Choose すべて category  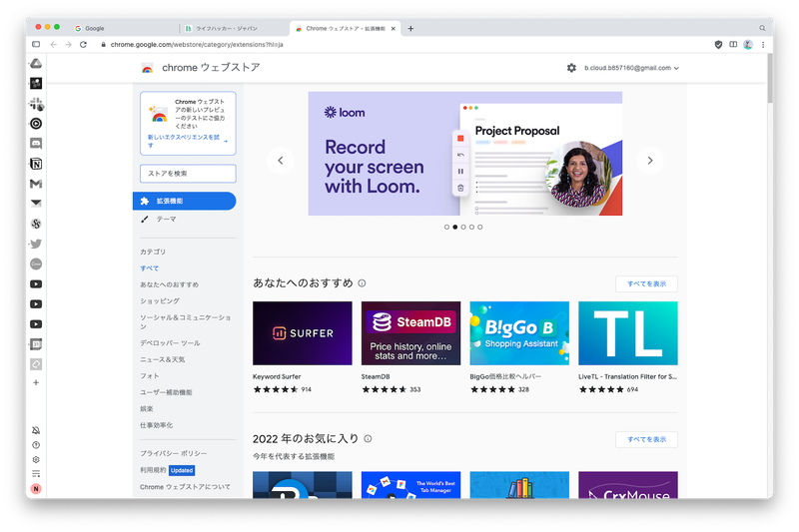click(149, 268)
